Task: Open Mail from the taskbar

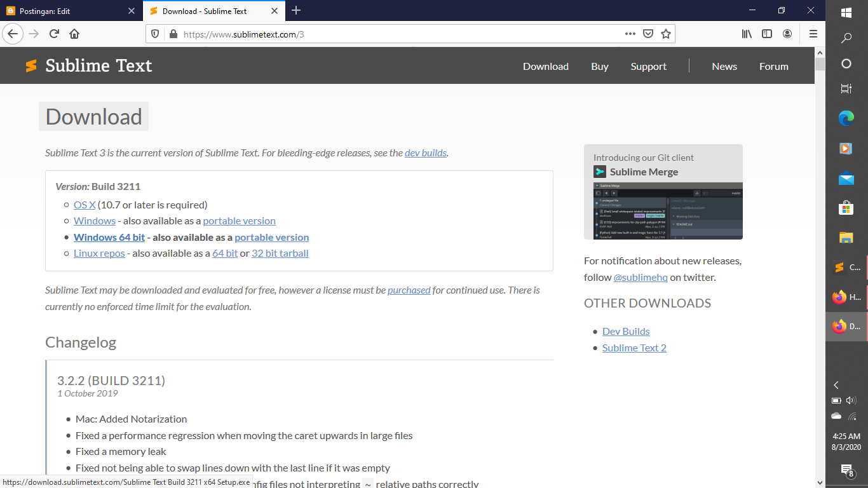Action: click(846, 179)
